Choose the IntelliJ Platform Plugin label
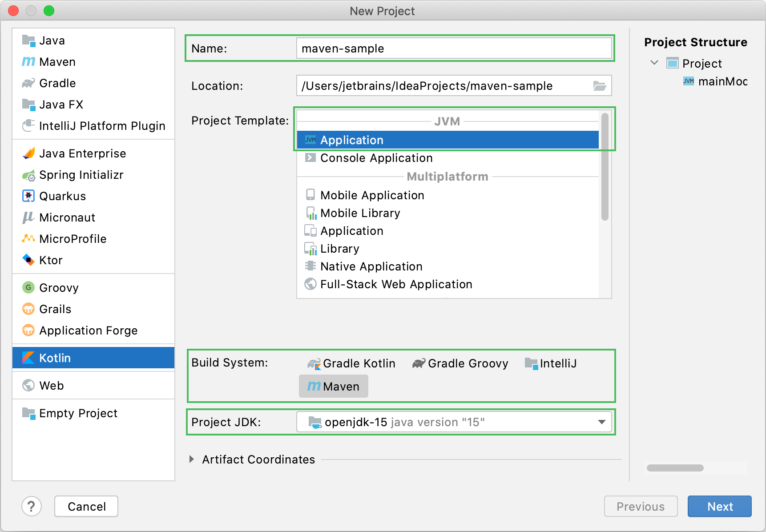The height and width of the screenshot is (532, 766). pos(102,126)
